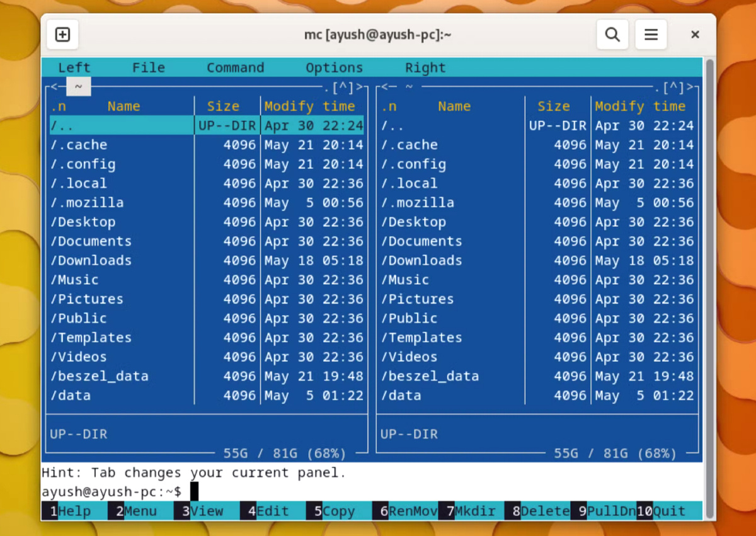
Task: Select /Documents in the left panel
Action: (x=207, y=241)
